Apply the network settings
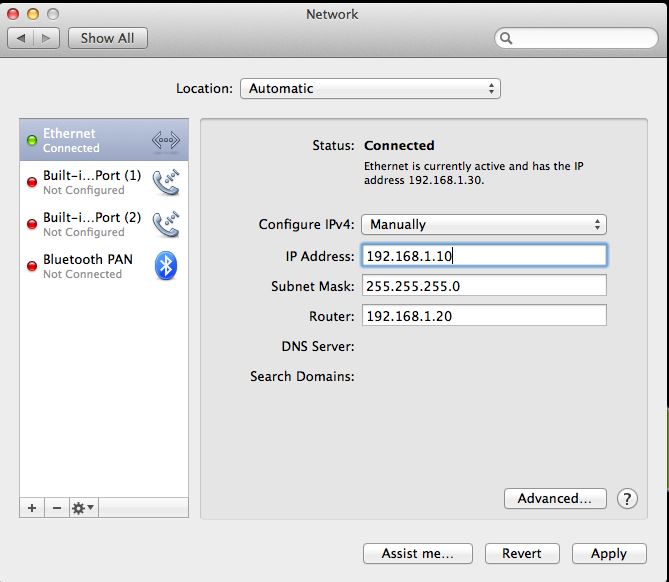The width and height of the screenshot is (669, 582). (x=609, y=553)
